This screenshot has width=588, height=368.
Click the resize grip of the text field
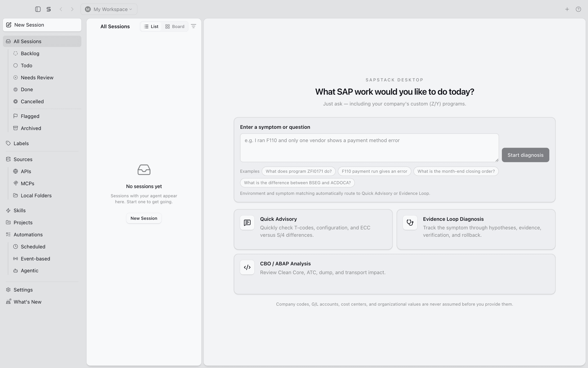click(x=497, y=160)
